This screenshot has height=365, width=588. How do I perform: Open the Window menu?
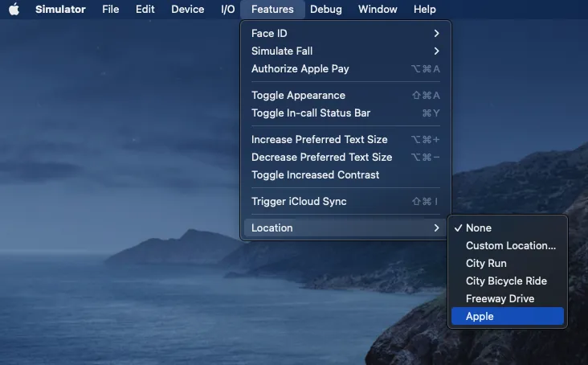pyautogui.click(x=378, y=10)
